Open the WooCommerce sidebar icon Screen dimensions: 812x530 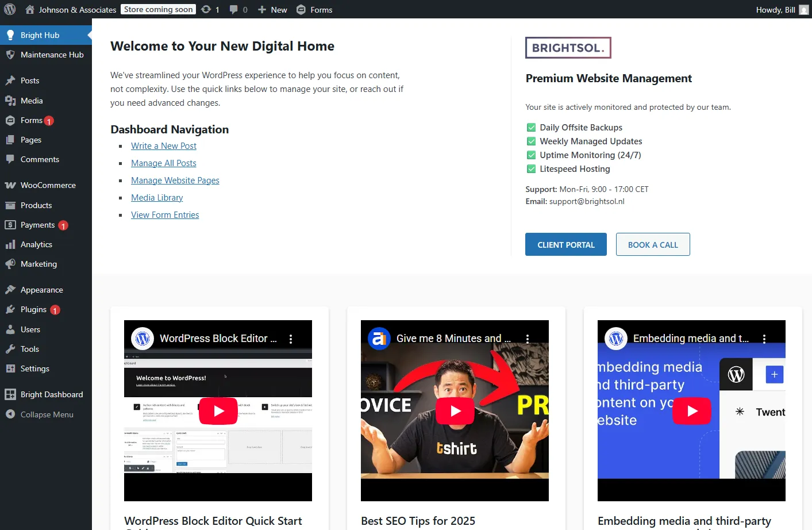click(x=10, y=185)
